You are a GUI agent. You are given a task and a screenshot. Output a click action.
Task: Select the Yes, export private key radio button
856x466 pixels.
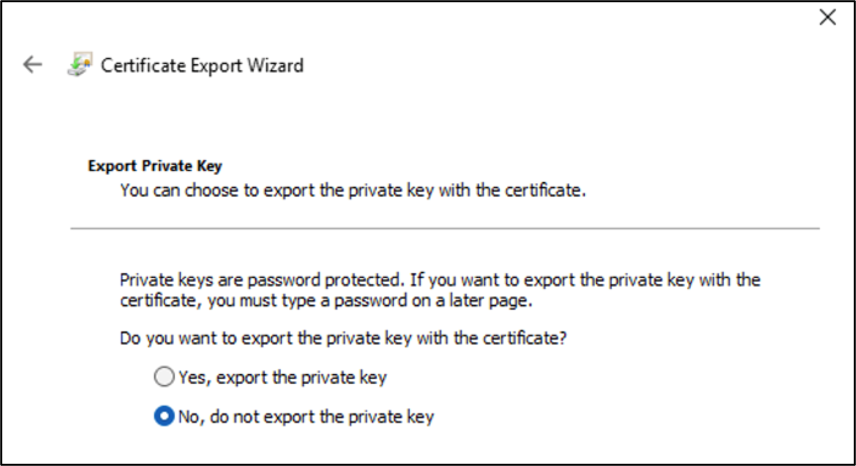pos(164,377)
